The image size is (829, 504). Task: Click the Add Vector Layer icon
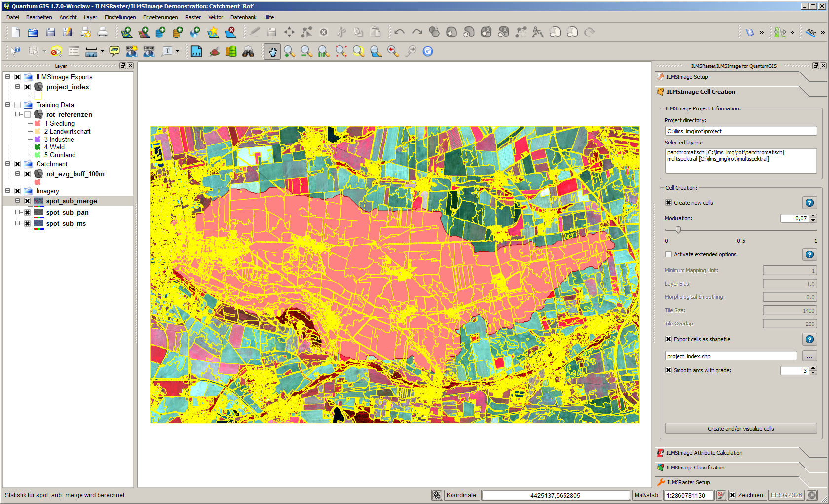click(x=127, y=33)
